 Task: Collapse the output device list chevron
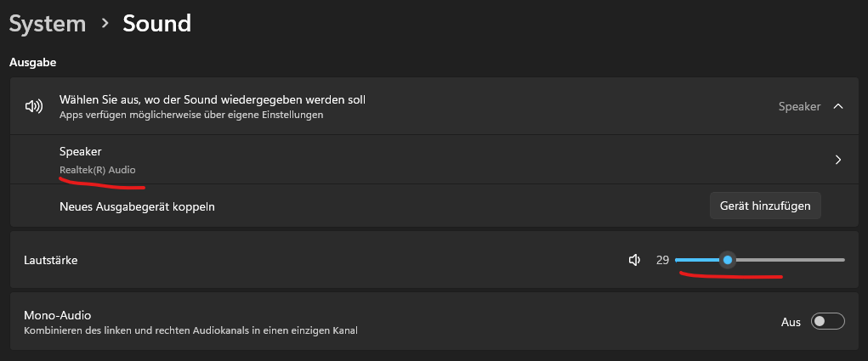point(838,107)
